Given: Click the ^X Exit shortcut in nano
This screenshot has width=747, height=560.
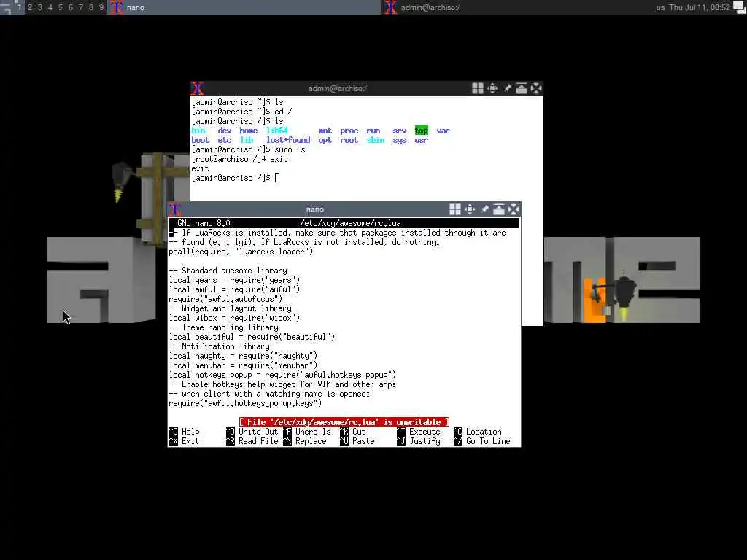Looking at the screenshot, I should click(185, 441).
